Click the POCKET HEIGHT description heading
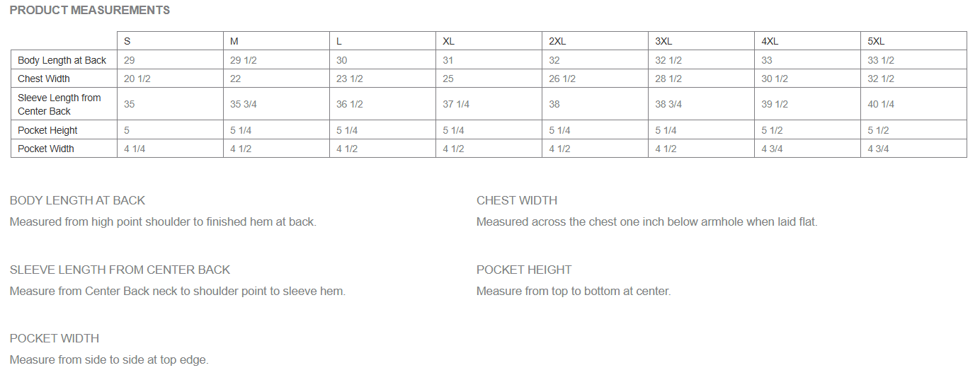This screenshot has width=980, height=375. [524, 270]
